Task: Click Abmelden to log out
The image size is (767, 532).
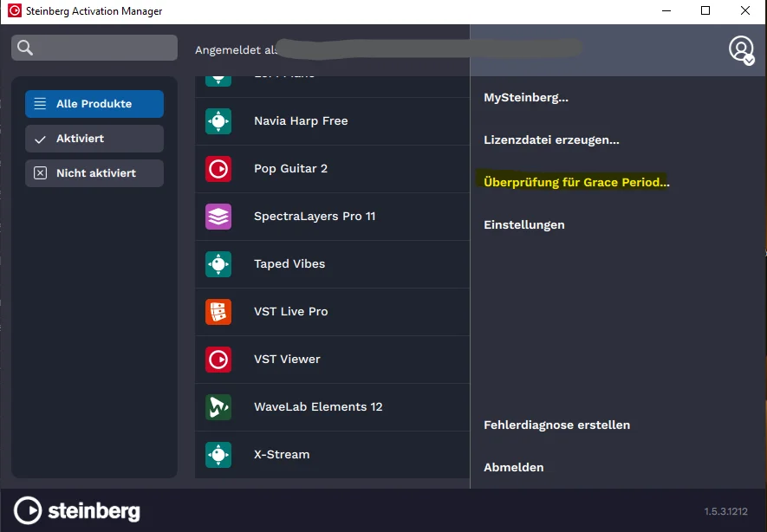Action: pyautogui.click(x=514, y=468)
